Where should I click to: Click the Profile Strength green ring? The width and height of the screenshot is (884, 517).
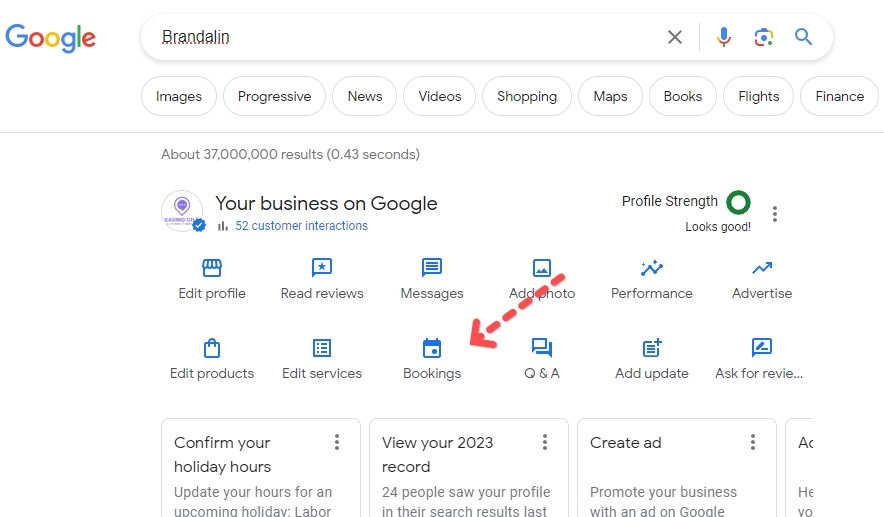[739, 202]
